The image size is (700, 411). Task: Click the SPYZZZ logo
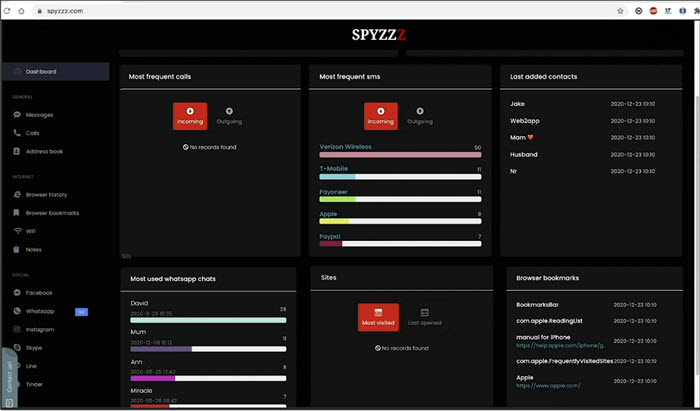(x=379, y=35)
